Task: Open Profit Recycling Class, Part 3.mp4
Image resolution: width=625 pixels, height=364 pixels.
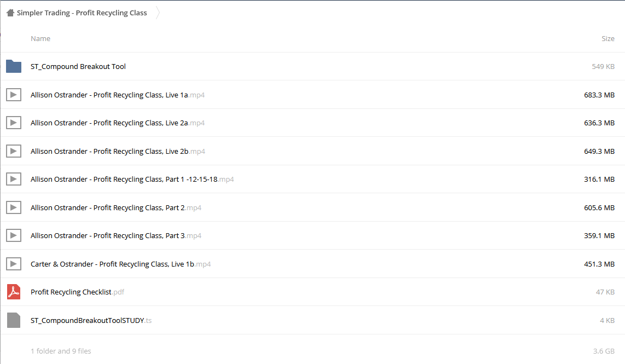Action: coord(116,235)
